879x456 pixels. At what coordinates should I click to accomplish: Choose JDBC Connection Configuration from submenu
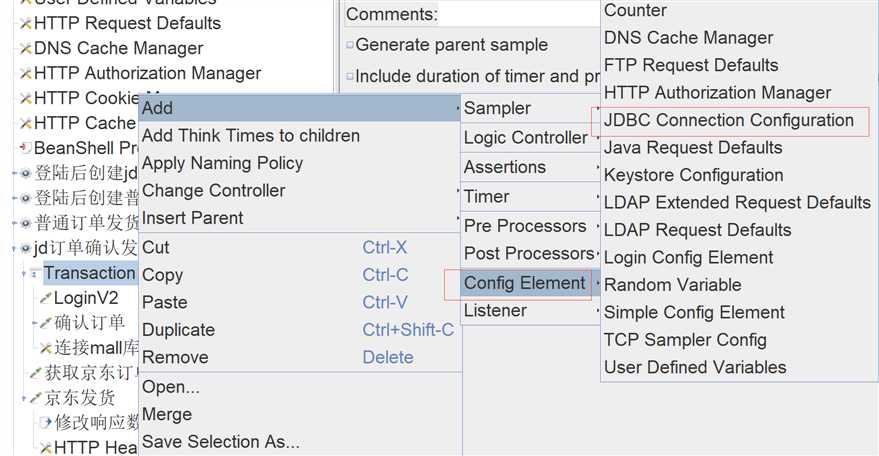click(729, 120)
